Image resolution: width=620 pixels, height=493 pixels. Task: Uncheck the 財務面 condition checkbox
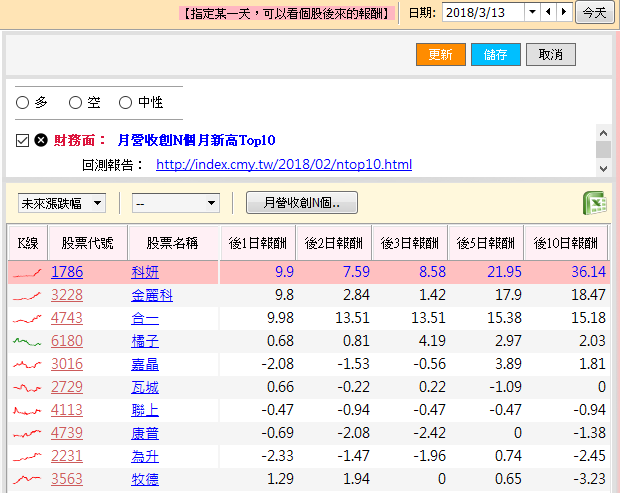[23, 140]
